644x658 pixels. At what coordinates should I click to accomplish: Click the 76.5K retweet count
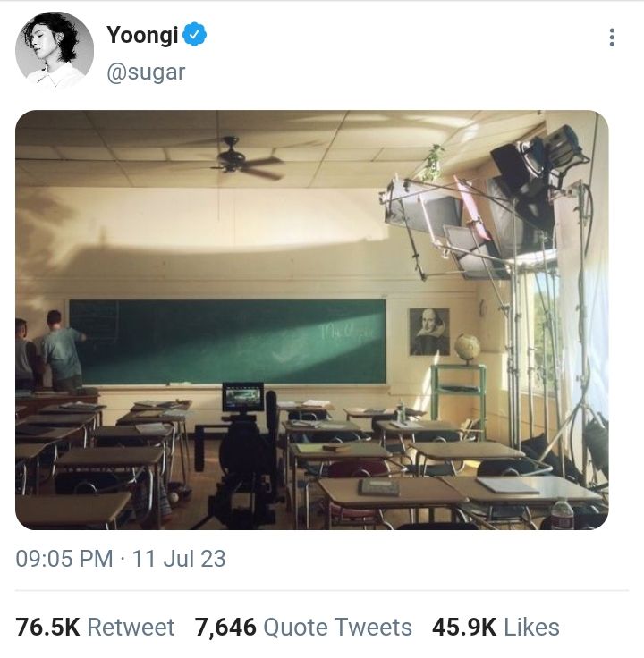point(47,627)
